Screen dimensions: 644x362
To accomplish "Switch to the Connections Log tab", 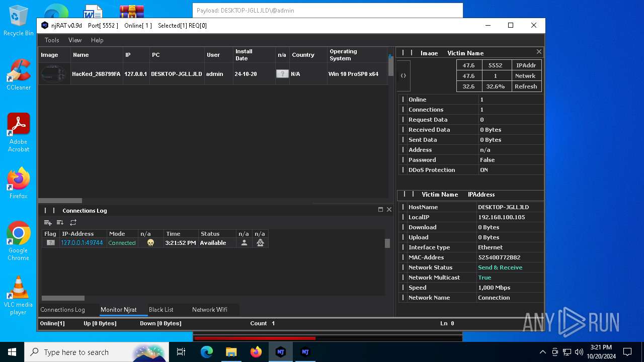I will pos(62,310).
